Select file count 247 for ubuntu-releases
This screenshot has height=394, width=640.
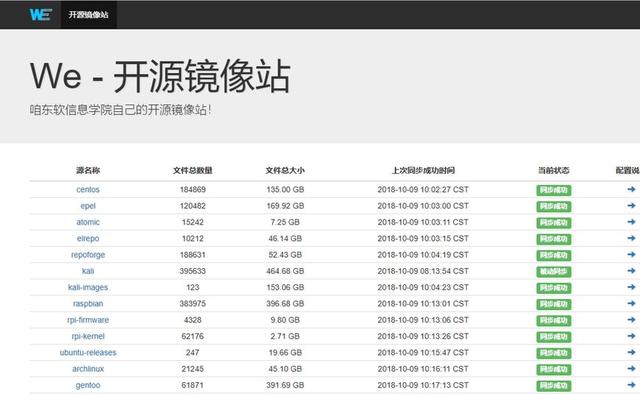click(x=193, y=353)
